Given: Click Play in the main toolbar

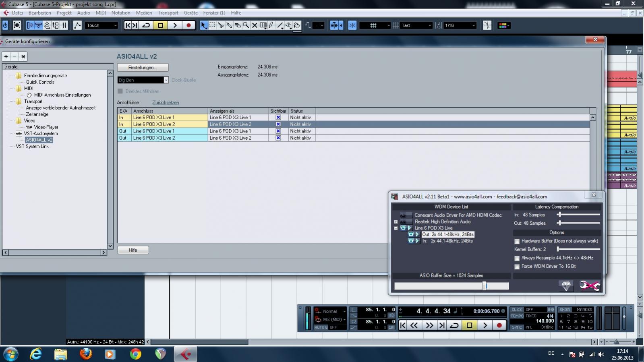Looking at the screenshot, I should coord(174,25).
